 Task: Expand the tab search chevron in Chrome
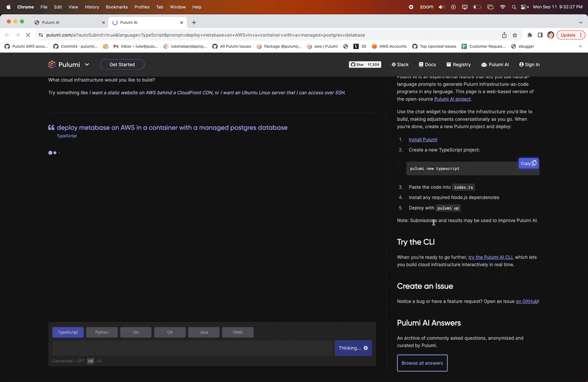[x=581, y=23]
